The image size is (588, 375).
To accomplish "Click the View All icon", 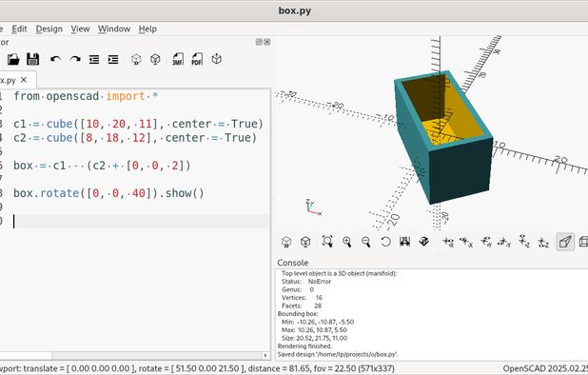I will click(x=327, y=242).
